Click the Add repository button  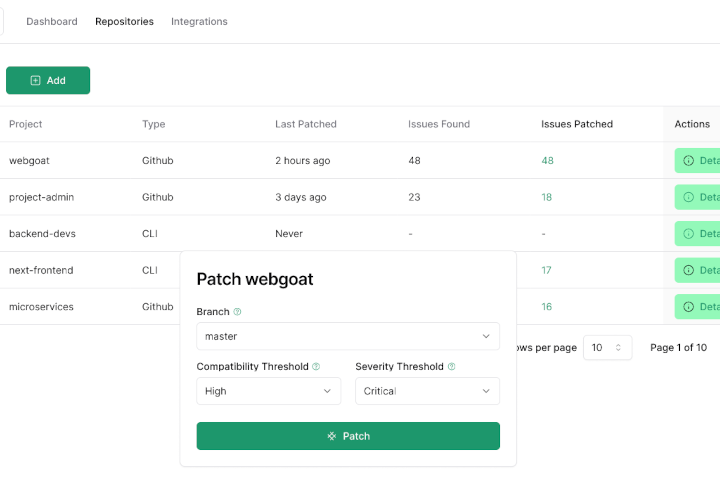(48, 80)
